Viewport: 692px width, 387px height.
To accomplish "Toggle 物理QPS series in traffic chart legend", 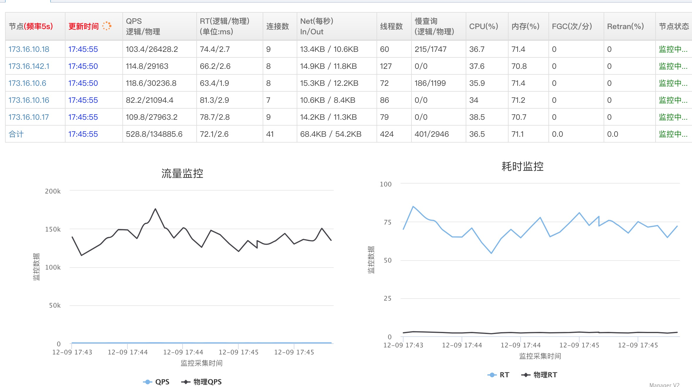I will tap(202, 382).
